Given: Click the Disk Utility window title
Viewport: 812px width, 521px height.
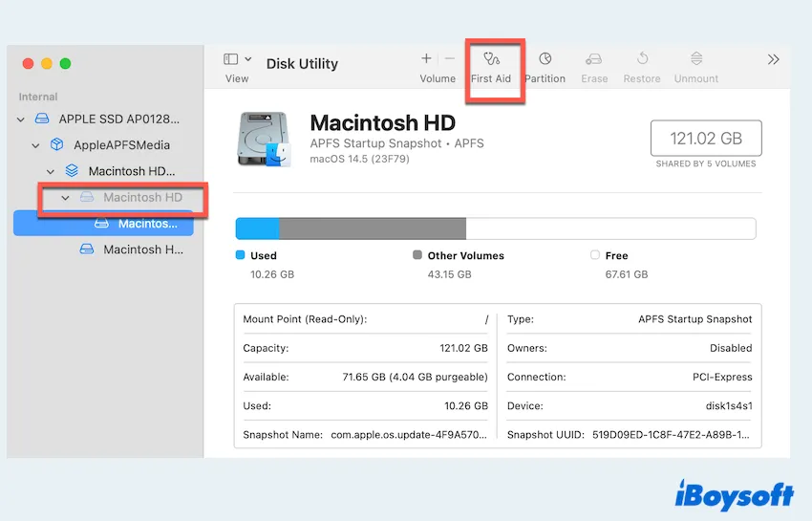Looking at the screenshot, I should tap(302, 64).
